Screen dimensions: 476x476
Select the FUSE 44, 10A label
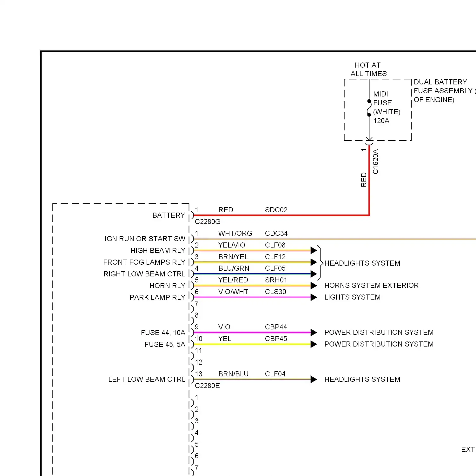(163, 333)
